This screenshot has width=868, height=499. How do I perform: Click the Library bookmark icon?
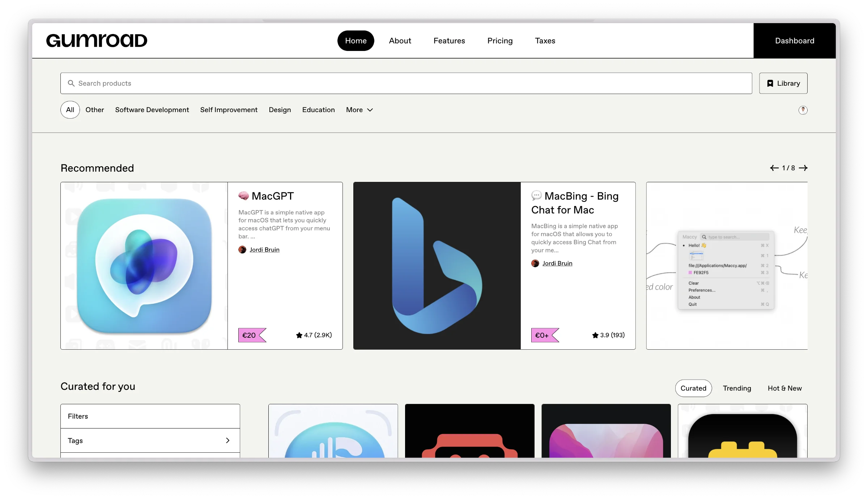point(770,84)
